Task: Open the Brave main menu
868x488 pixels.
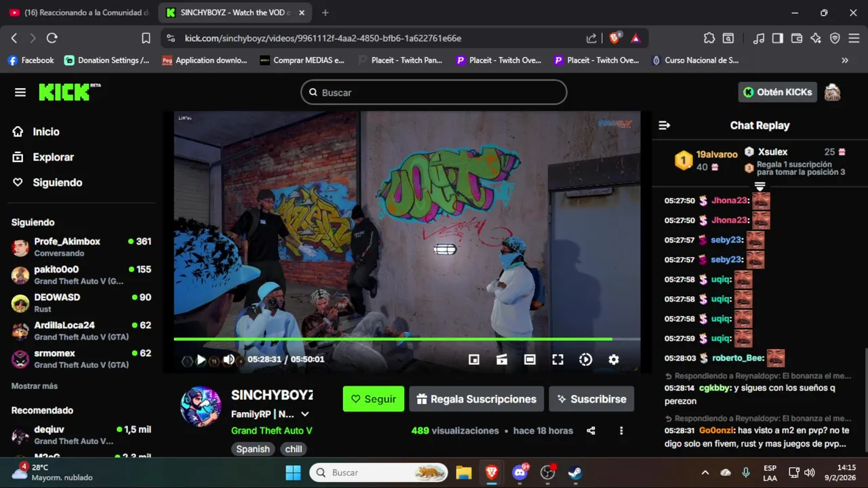Action: point(854,39)
